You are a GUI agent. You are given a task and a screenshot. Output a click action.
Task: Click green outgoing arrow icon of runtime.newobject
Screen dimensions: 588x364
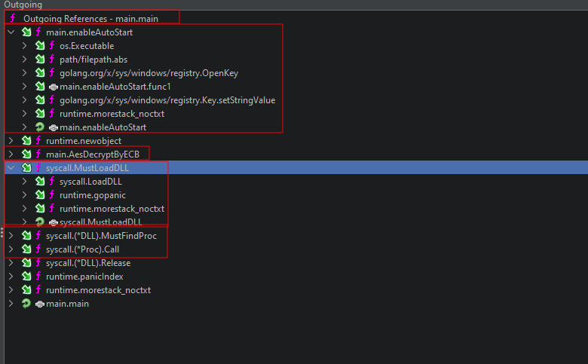tap(26, 141)
